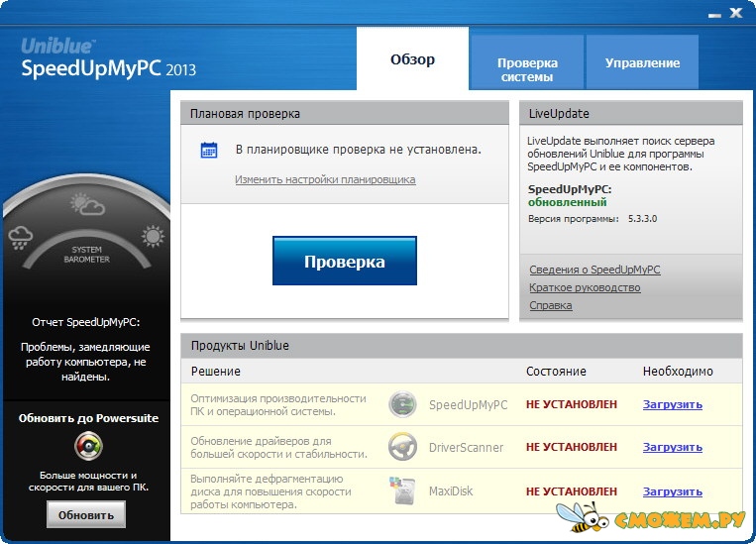Click Загрузить link for DriverScanner
The image size is (756, 544).
tap(672, 447)
